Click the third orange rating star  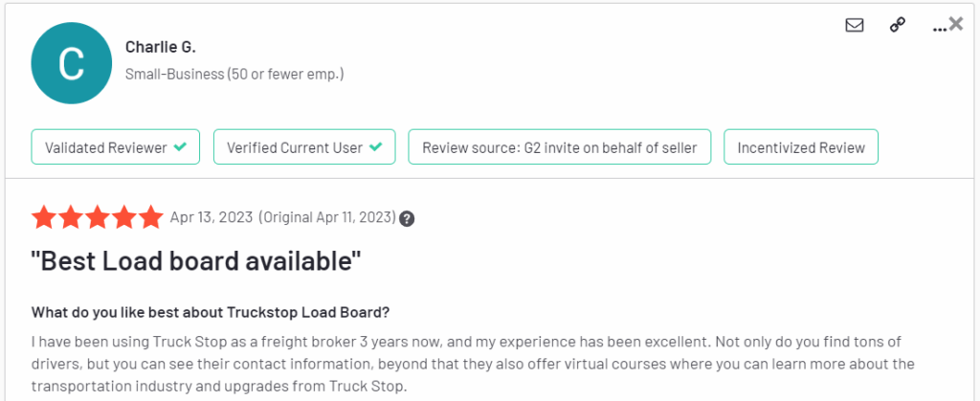(97, 217)
